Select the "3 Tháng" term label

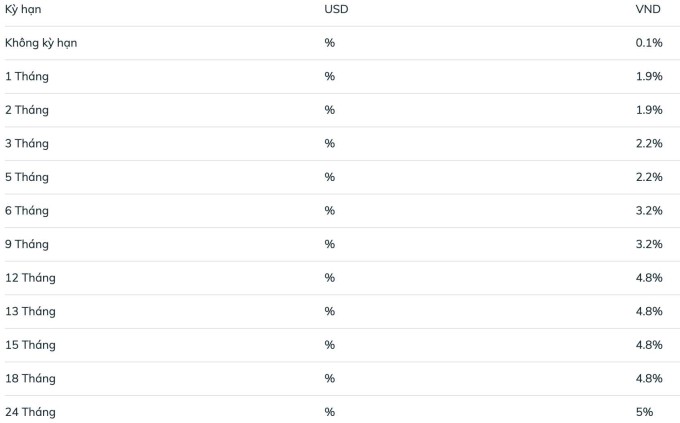pos(27,143)
